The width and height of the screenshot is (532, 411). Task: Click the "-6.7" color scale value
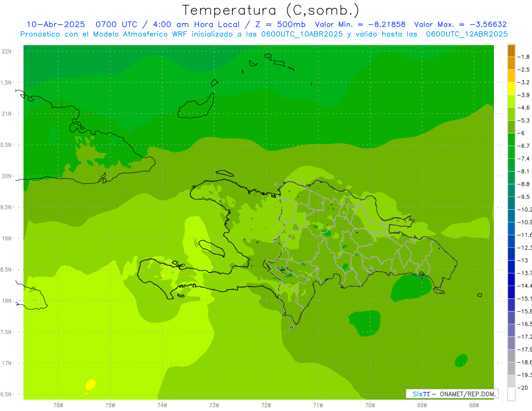pyautogui.click(x=524, y=146)
